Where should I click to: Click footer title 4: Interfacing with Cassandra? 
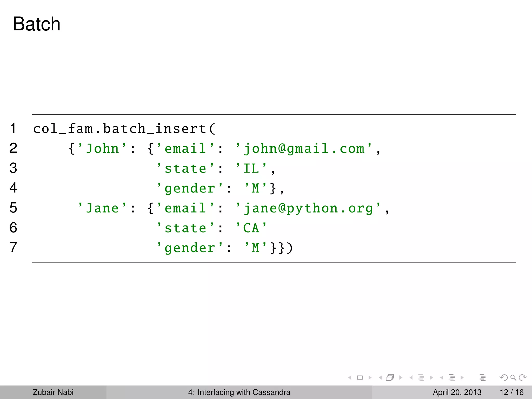pyautogui.click(x=239, y=392)
